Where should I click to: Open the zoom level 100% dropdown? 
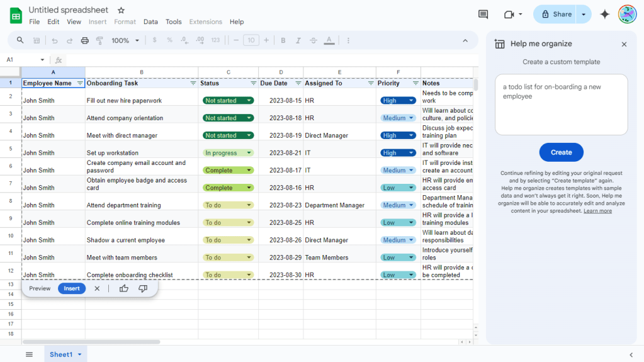(x=125, y=40)
